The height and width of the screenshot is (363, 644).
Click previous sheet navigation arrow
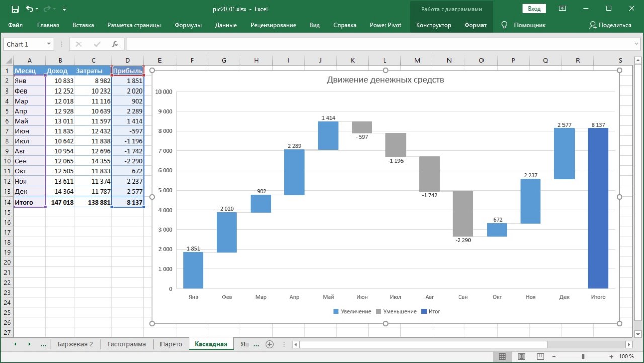click(15, 344)
